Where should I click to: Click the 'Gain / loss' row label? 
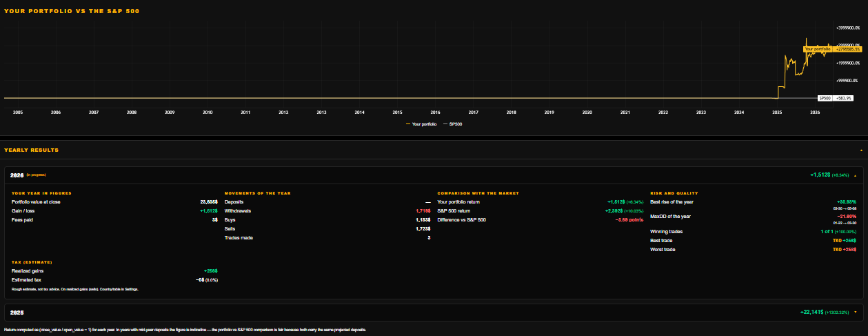click(23, 210)
